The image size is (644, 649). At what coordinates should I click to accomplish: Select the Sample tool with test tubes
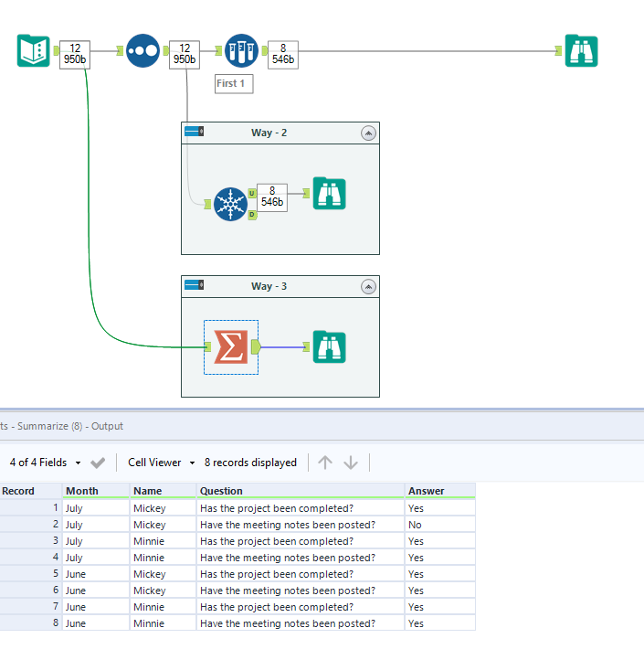(x=241, y=50)
